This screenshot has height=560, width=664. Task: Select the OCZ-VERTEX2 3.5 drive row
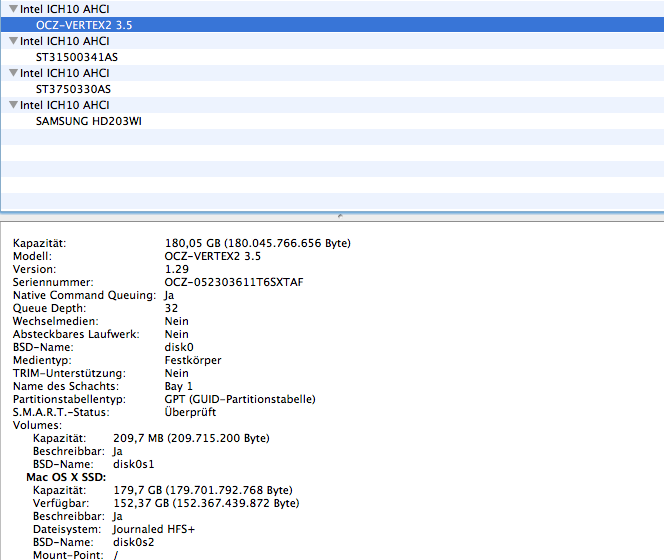332,25
